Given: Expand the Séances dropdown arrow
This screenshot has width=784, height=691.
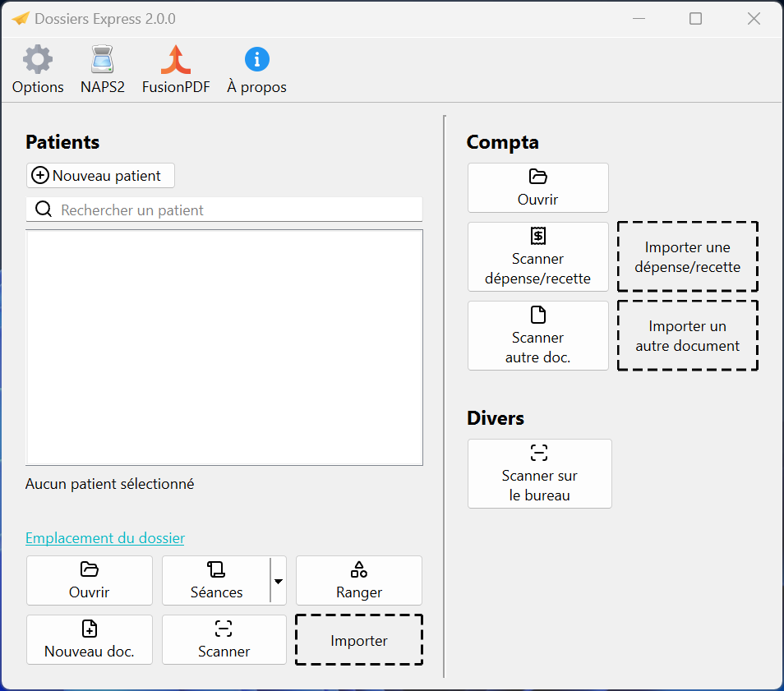Looking at the screenshot, I should pyautogui.click(x=278, y=580).
